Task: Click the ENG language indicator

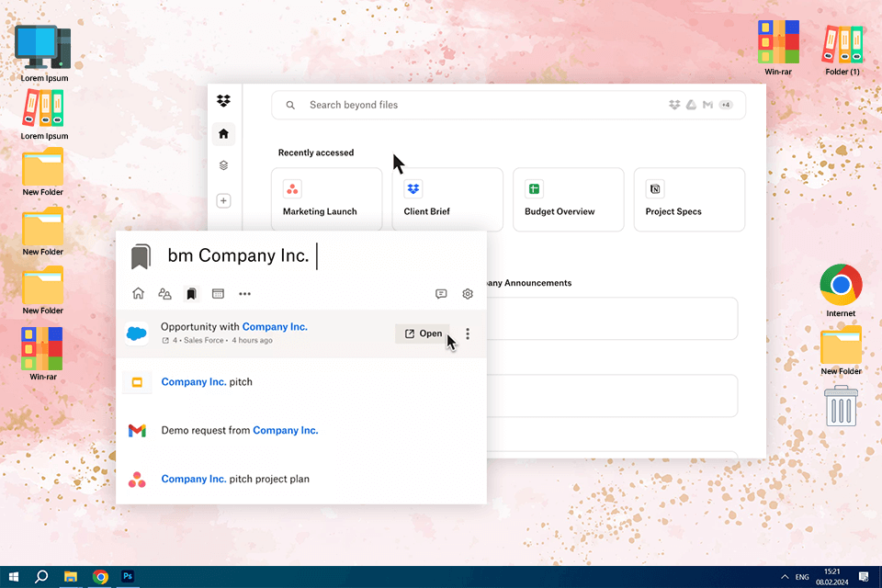Action: pyautogui.click(x=802, y=577)
